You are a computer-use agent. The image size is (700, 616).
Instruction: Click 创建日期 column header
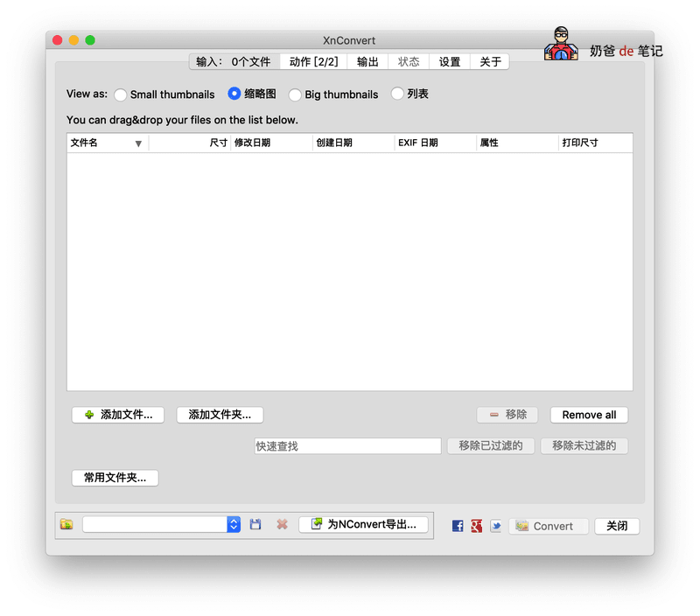353,143
